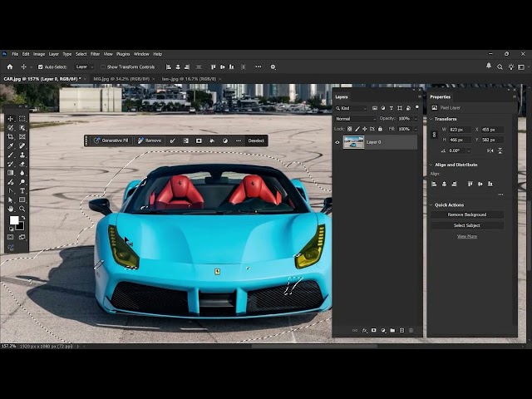532x399 pixels.
Task: Toggle Lock Transparent Pixels
Action: tap(349, 129)
